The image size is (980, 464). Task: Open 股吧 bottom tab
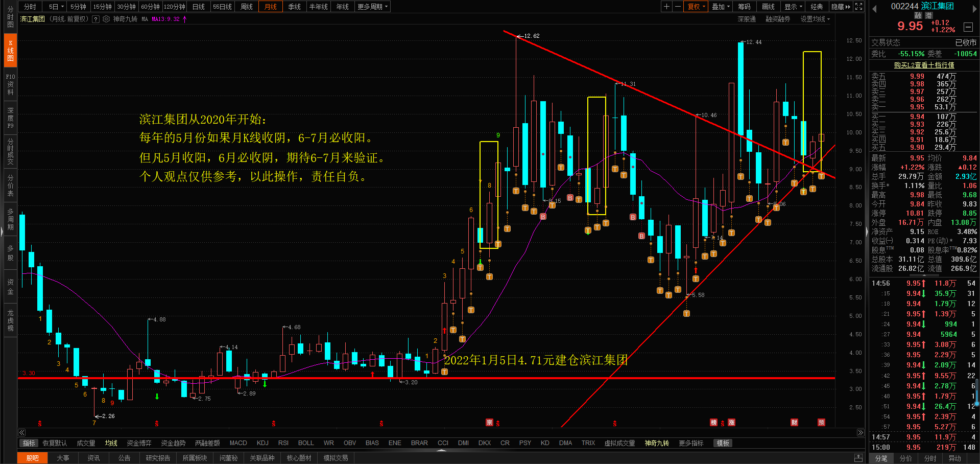click(x=33, y=458)
